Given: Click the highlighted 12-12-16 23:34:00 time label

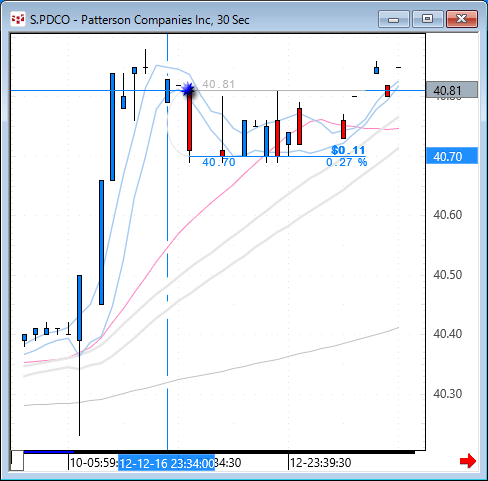Looking at the screenshot, I should pyautogui.click(x=167, y=463).
